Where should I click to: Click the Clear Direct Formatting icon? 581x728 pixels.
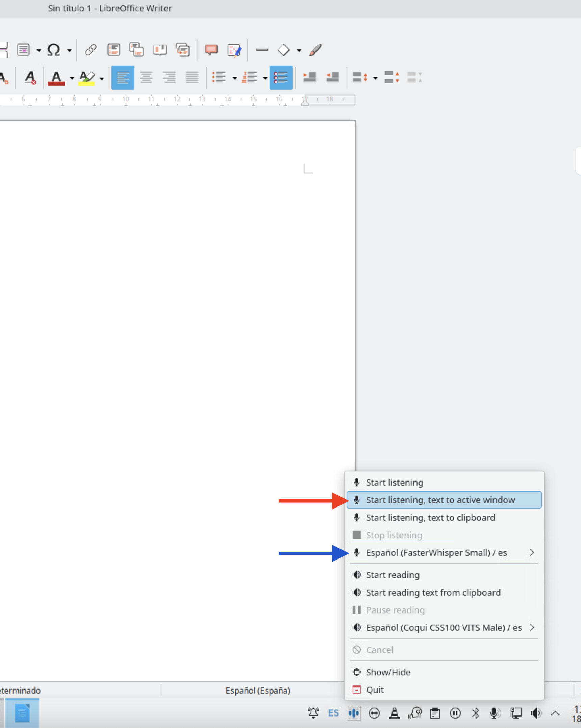pyautogui.click(x=30, y=78)
